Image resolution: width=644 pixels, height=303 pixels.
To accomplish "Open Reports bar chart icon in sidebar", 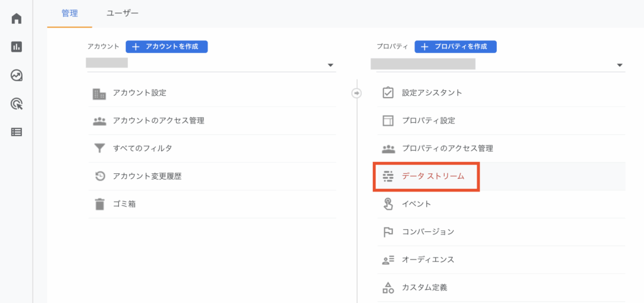I will pyautogui.click(x=16, y=47).
